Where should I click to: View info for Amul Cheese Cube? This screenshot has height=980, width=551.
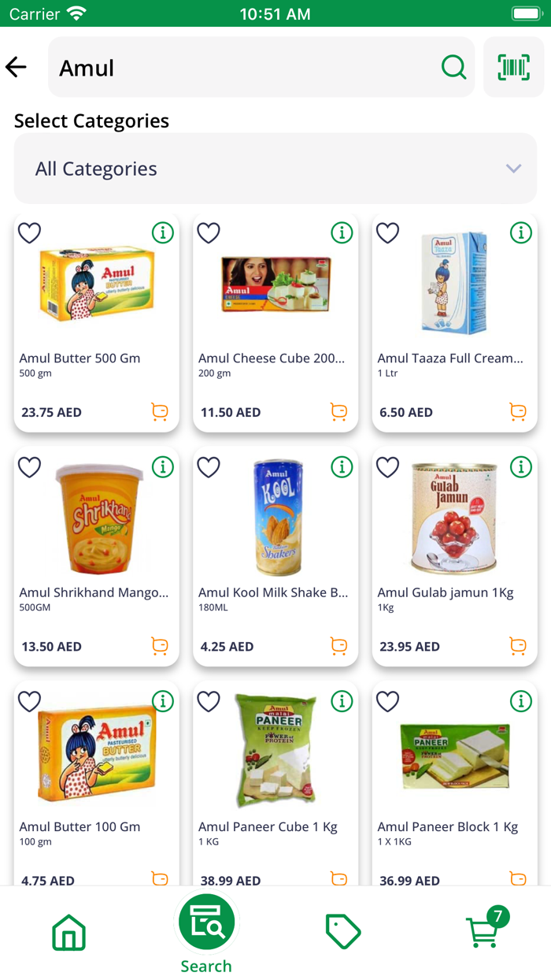[342, 233]
